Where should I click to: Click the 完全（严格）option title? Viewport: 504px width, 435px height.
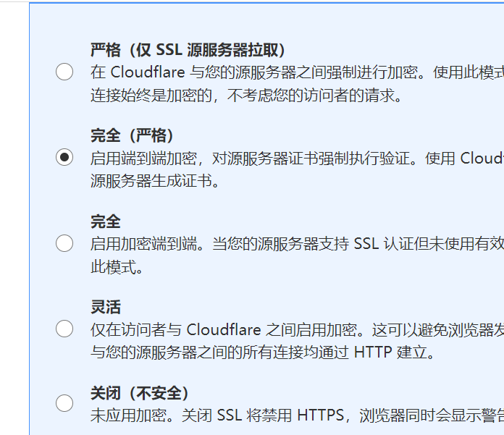133,135
